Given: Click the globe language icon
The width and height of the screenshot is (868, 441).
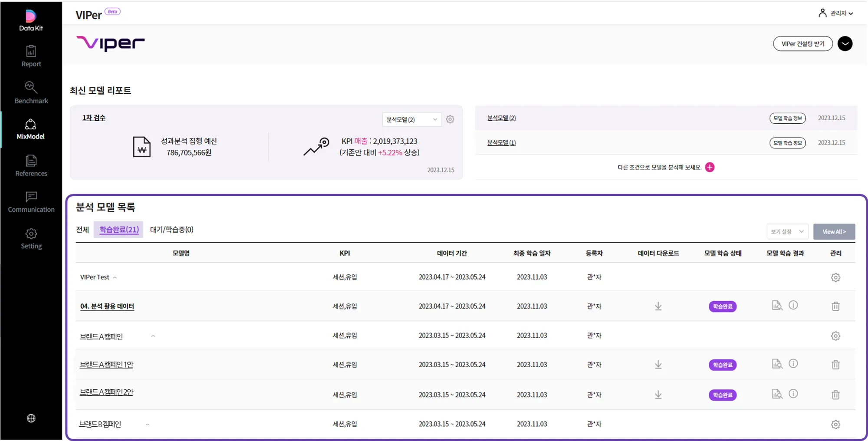Looking at the screenshot, I should click(x=31, y=418).
